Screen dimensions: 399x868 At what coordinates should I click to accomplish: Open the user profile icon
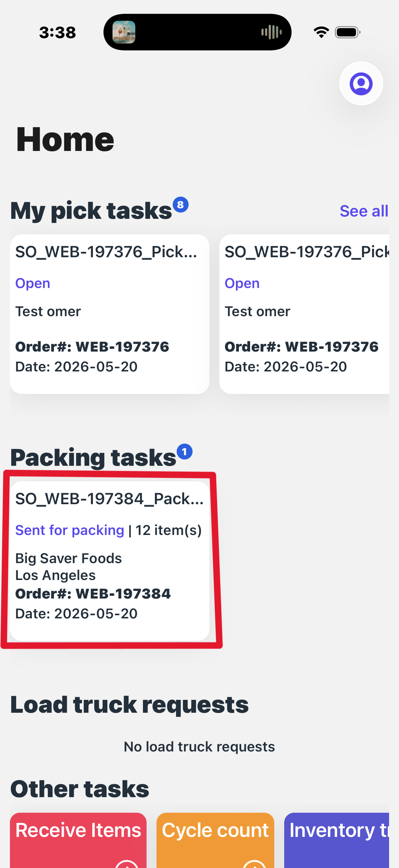pyautogui.click(x=361, y=83)
